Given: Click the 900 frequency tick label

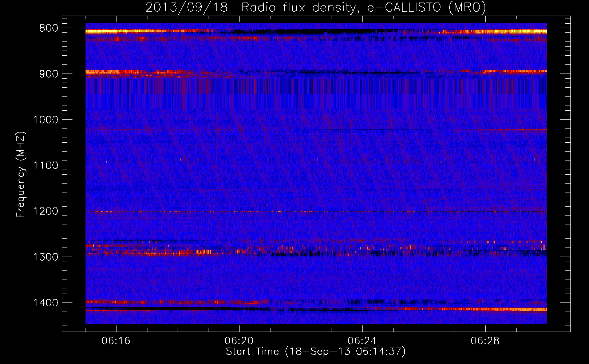Looking at the screenshot, I should [x=48, y=74].
